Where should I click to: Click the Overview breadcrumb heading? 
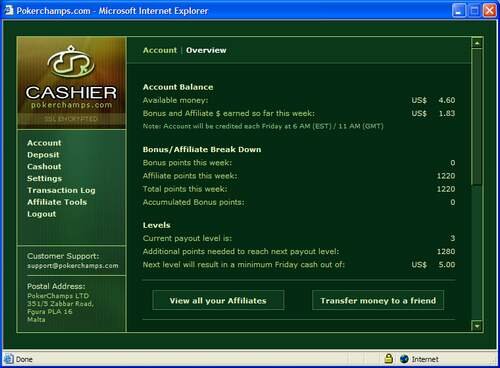point(206,50)
